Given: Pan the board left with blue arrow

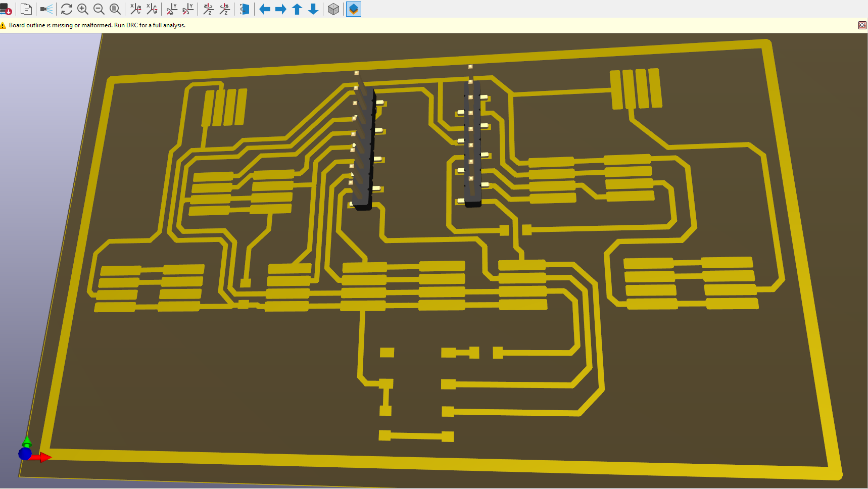Looking at the screenshot, I should [x=265, y=9].
